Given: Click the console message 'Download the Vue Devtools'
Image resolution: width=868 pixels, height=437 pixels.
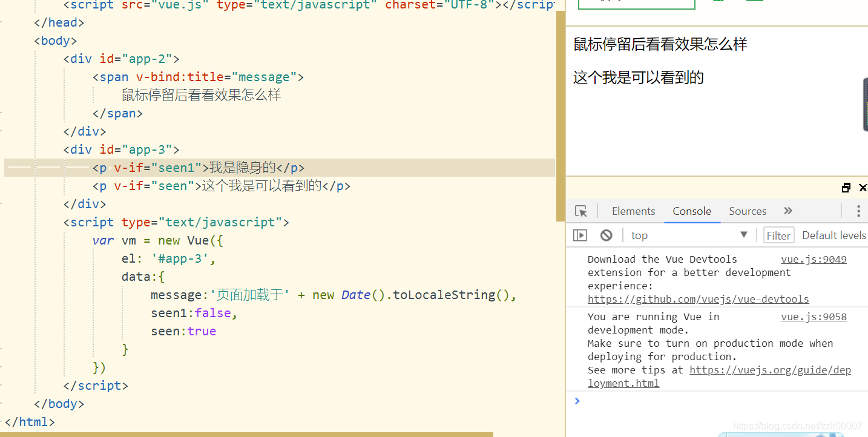Looking at the screenshot, I should 662,259.
